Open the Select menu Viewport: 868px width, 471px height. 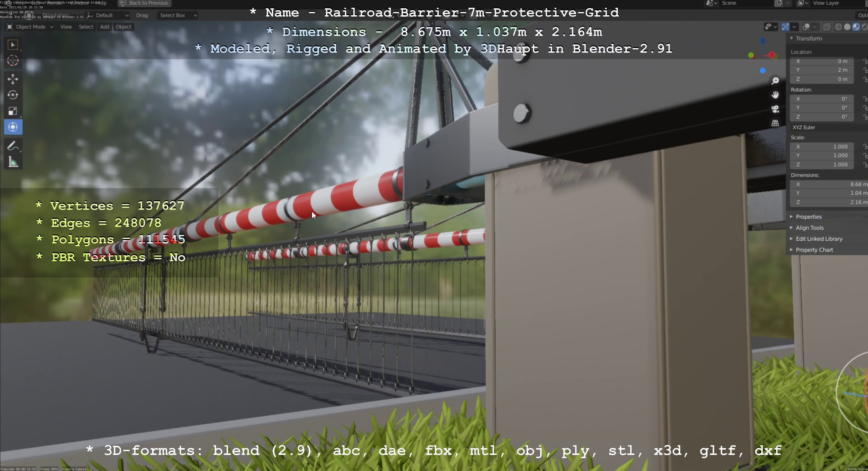(86, 27)
